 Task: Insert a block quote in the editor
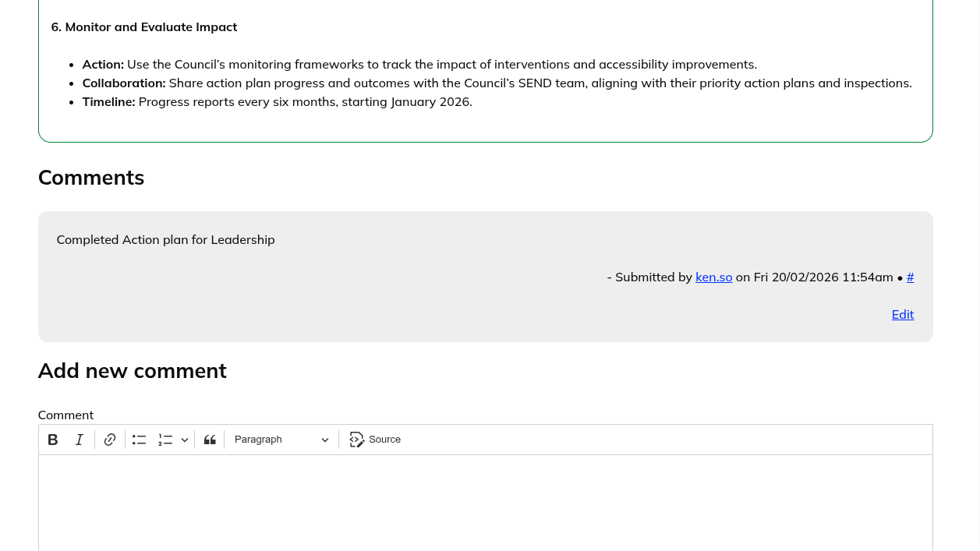click(x=210, y=439)
